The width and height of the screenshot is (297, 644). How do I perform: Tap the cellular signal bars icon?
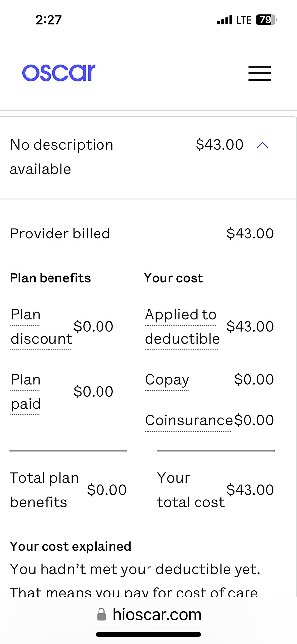coord(224,20)
